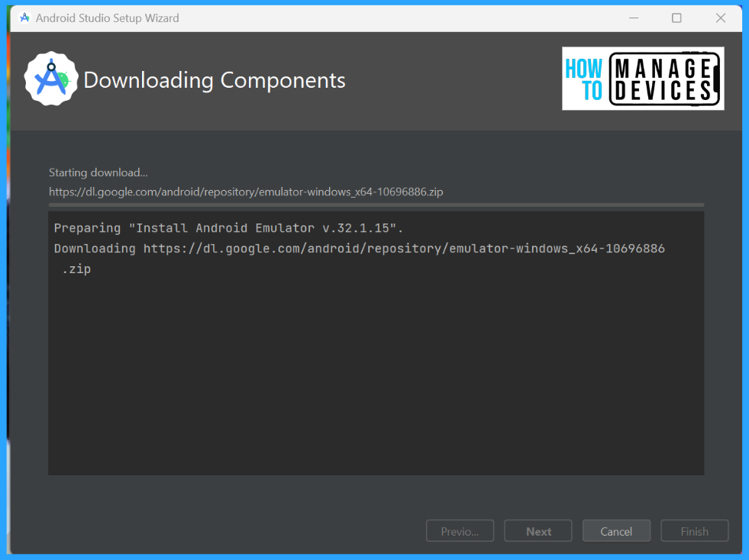Image resolution: width=749 pixels, height=560 pixels.
Task: Click the Android Studio logo beside heading
Action: tap(51, 79)
